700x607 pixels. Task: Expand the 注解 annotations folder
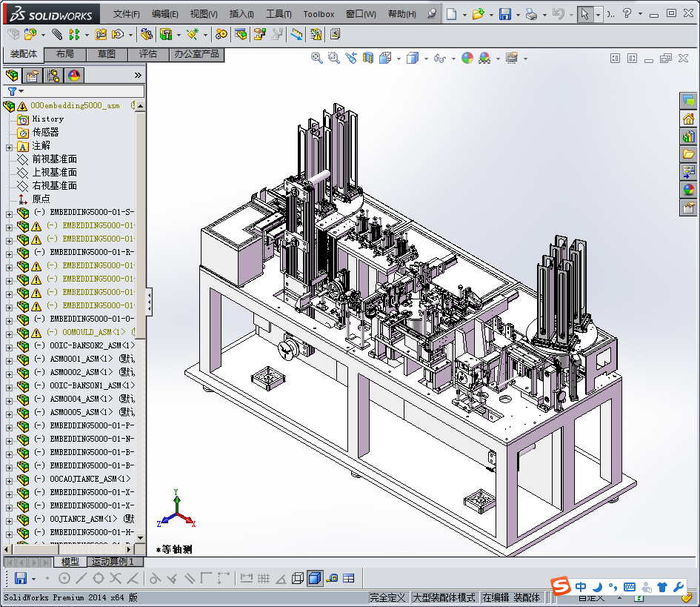click(x=9, y=146)
